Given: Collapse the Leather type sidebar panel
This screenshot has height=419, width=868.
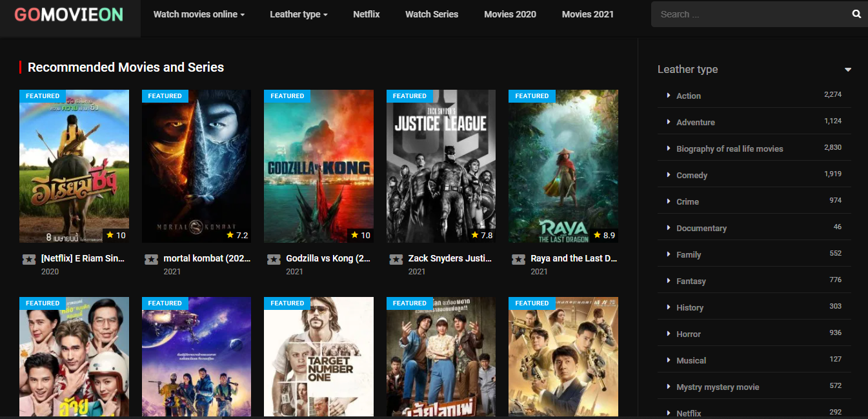Looking at the screenshot, I should click(x=847, y=70).
